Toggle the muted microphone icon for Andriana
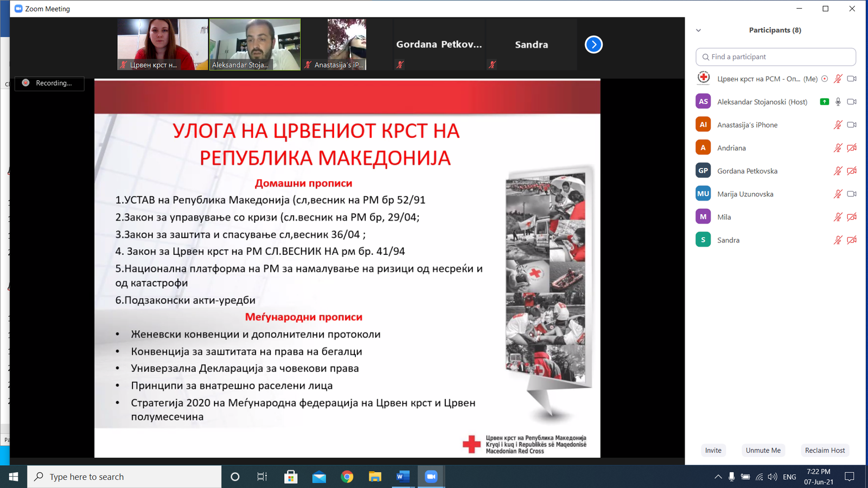The width and height of the screenshot is (868, 488). point(838,148)
